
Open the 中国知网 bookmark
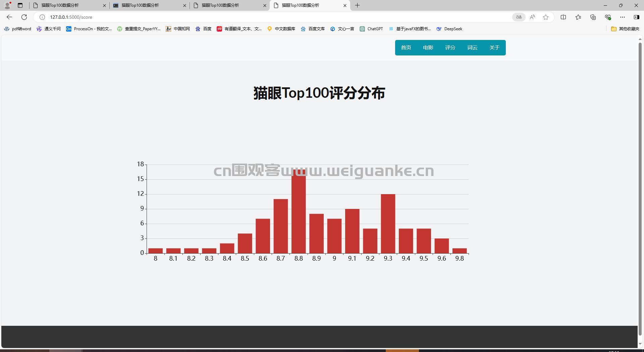tap(178, 29)
